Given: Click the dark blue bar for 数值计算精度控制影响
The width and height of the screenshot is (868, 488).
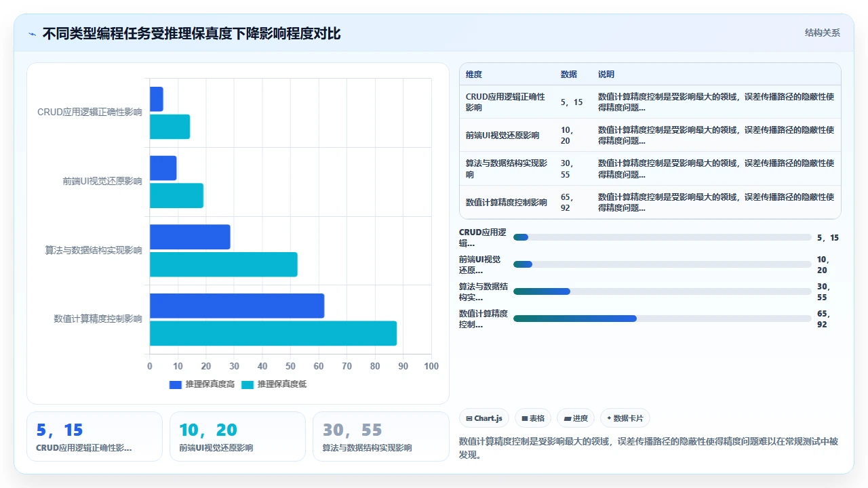Looking at the screenshot, I should coord(237,306).
